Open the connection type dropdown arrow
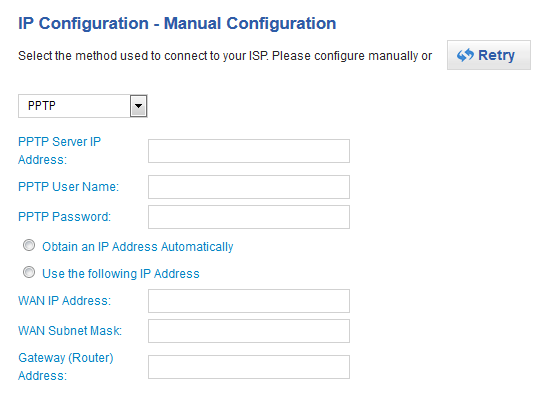548x393 pixels. [x=138, y=106]
